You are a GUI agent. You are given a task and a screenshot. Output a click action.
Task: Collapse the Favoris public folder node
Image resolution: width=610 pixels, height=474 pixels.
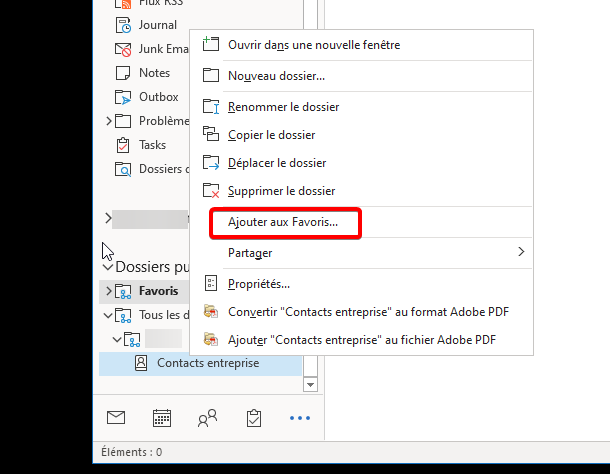pos(109,292)
